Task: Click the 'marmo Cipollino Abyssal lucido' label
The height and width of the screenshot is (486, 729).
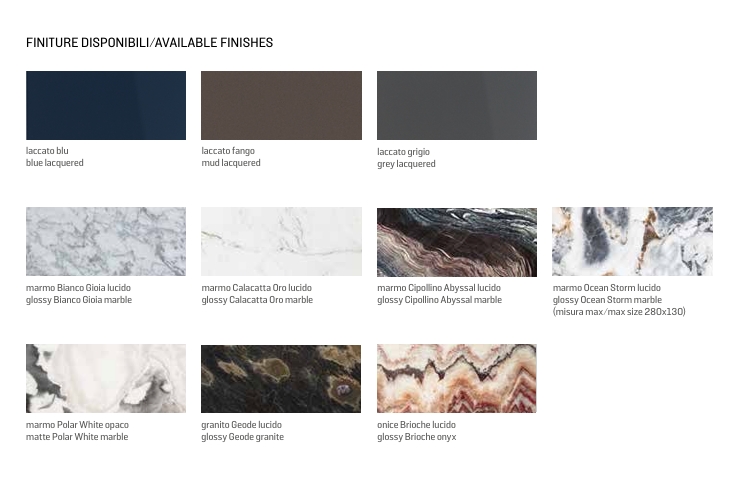Action: click(x=439, y=288)
